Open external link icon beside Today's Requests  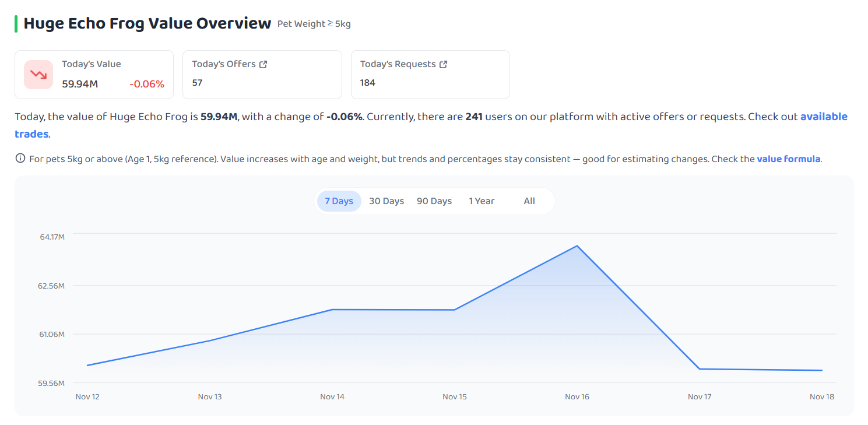[x=443, y=64]
